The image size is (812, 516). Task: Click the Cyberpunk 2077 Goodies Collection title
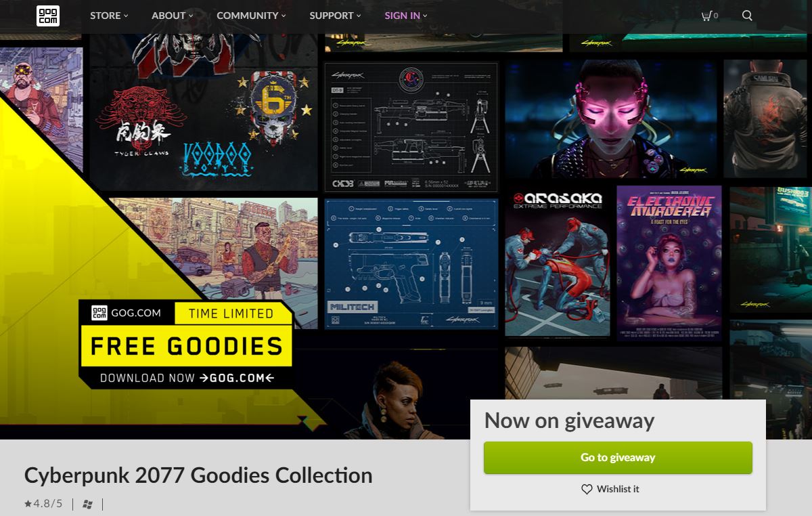click(x=198, y=475)
